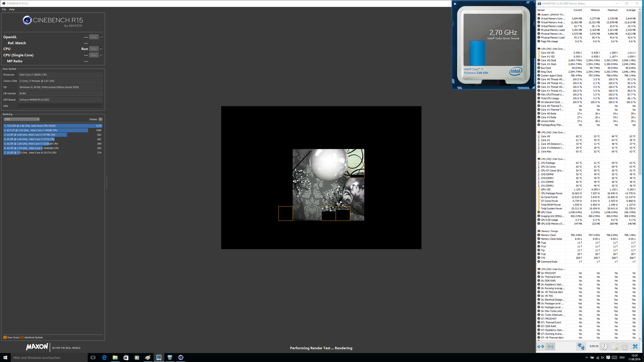Click HWiNFO shrink layout arrows icon
Image resolution: width=644 pixels, height=362 pixels.
tap(551, 347)
